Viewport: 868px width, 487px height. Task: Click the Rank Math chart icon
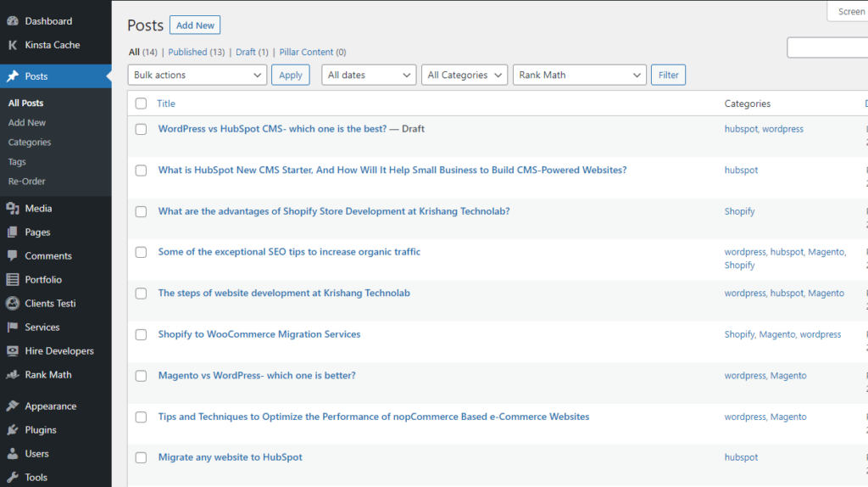click(x=13, y=374)
